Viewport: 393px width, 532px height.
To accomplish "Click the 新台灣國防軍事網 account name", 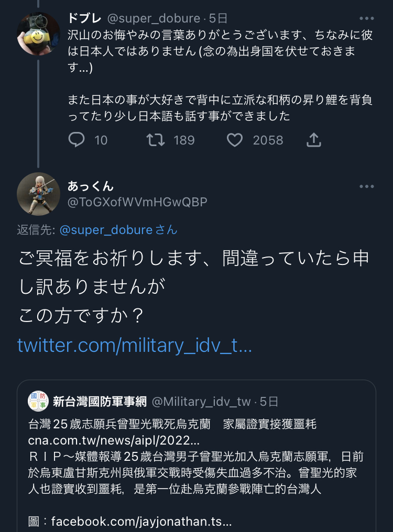I will pos(100,402).
